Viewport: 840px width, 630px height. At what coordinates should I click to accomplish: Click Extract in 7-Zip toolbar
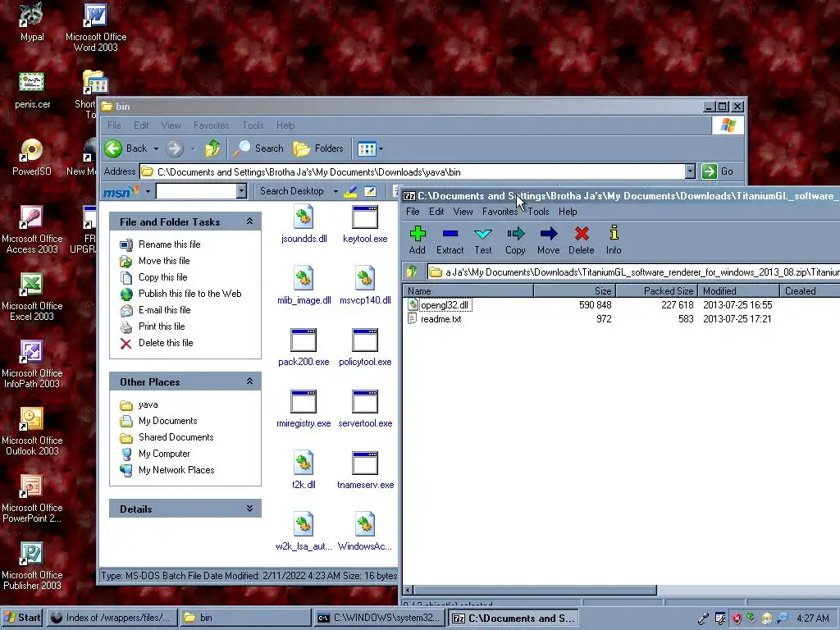point(450,240)
